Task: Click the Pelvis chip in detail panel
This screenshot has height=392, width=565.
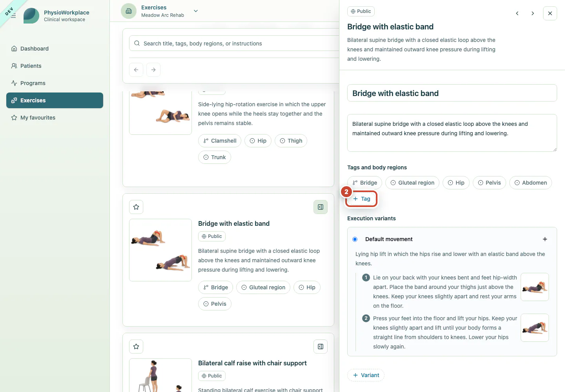Action: 489,183
